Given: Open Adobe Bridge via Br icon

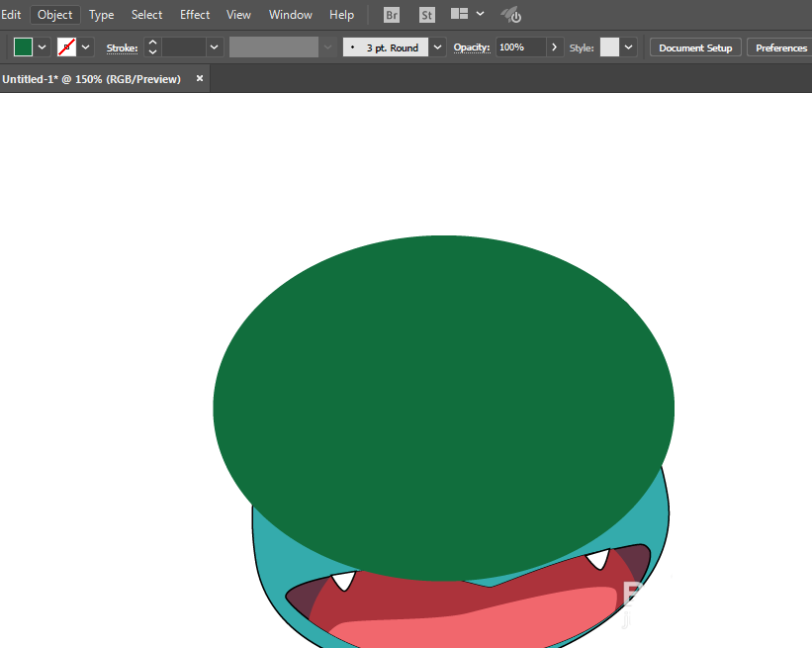Looking at the screenshot, I should click(392, 15).
